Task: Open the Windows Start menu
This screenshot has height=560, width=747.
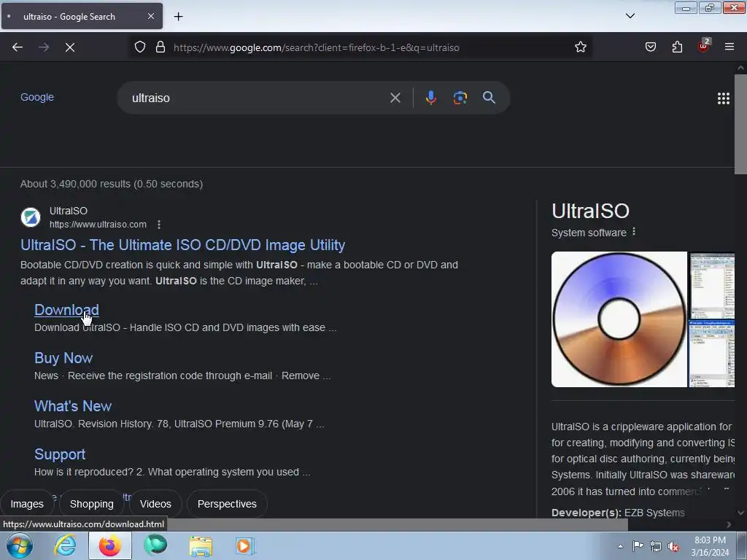Action: coord(20,545)
